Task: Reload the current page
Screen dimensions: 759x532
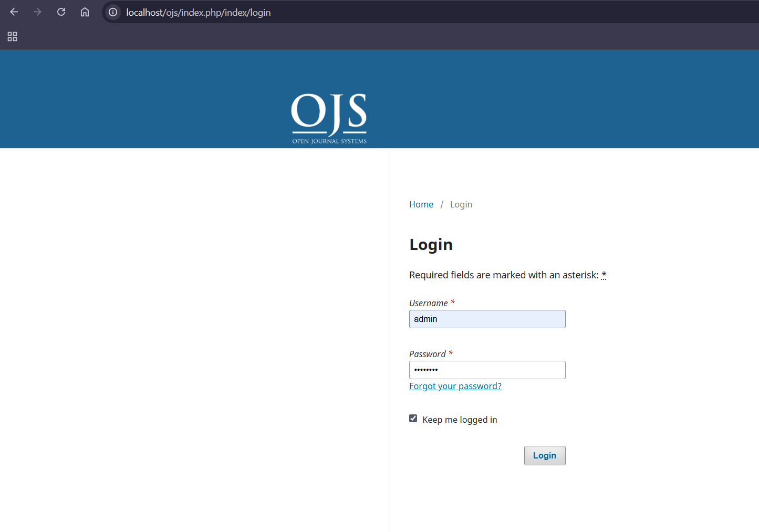Action: pos(61,12)
